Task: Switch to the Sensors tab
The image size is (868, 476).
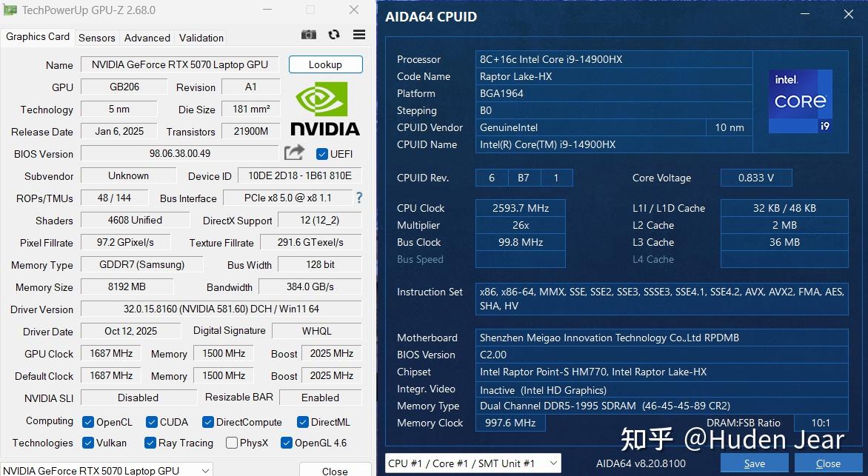Action: pyautogui.click(x=97, y=38)
